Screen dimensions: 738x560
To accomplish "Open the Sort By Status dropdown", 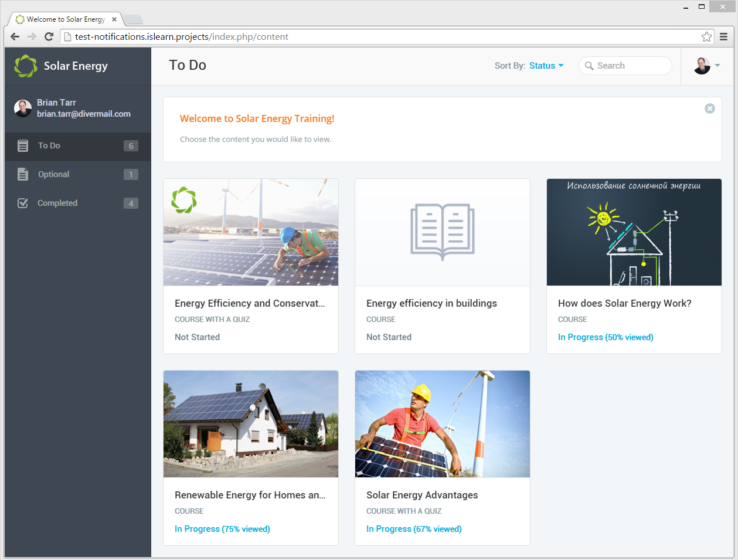I will point(546,66).
